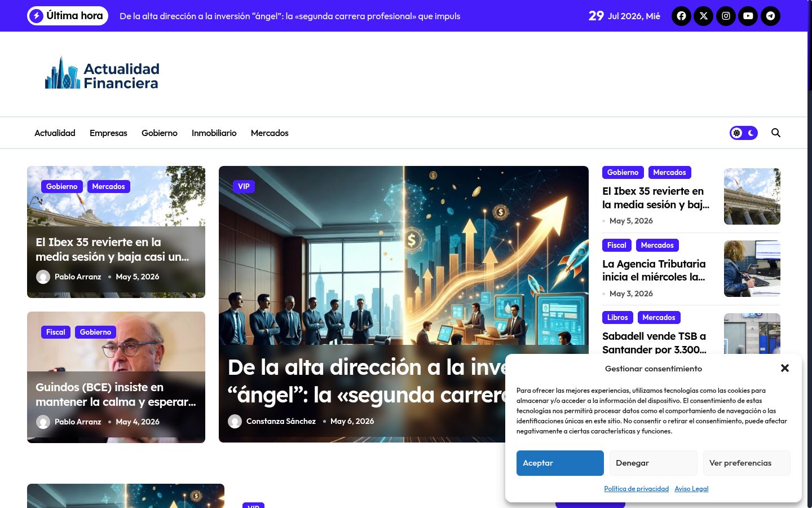The width and height of the screenshot is (812, 508).
Task: Click the "May 3, 2026" date under Agencia Tributaria
Action: coord(631,294)
